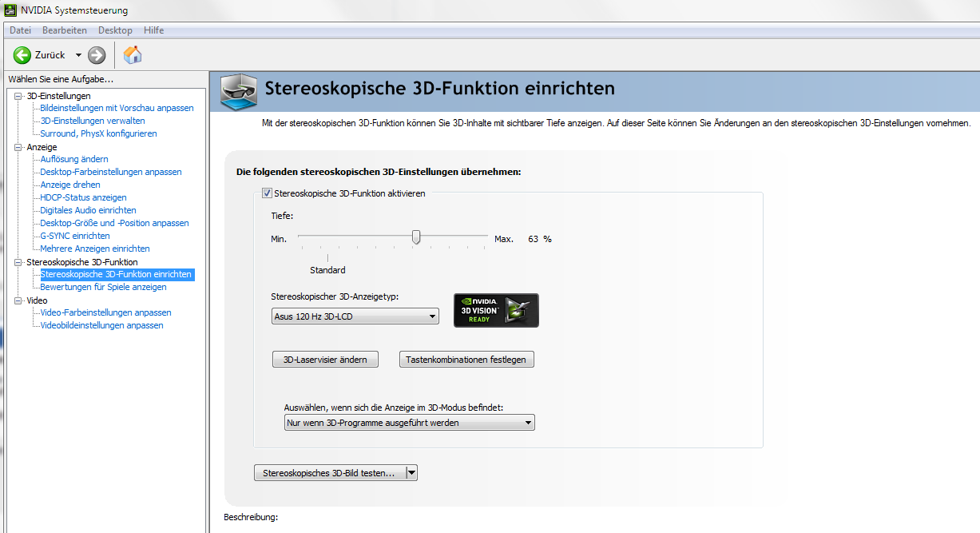Screen dimensions: 980x533
Task: Click the green Zurück back arrow icon
Action: pyautogui.click(x=22, y=55)
